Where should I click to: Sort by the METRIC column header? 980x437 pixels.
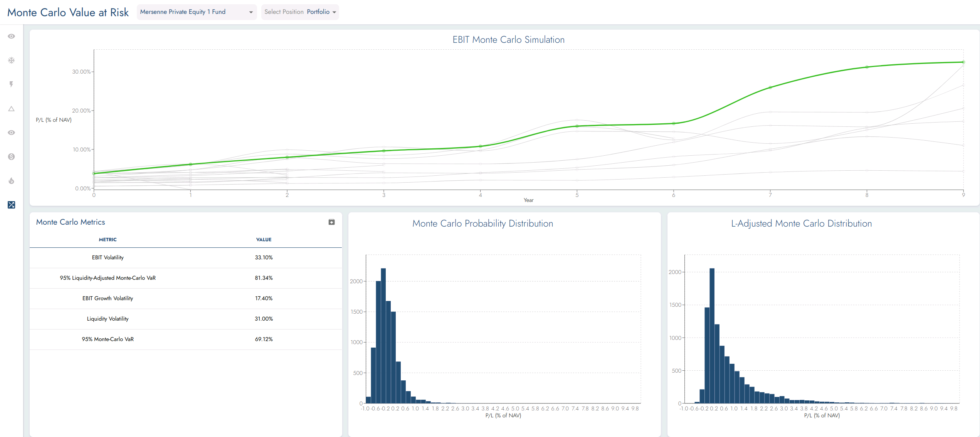click(108, 239)
